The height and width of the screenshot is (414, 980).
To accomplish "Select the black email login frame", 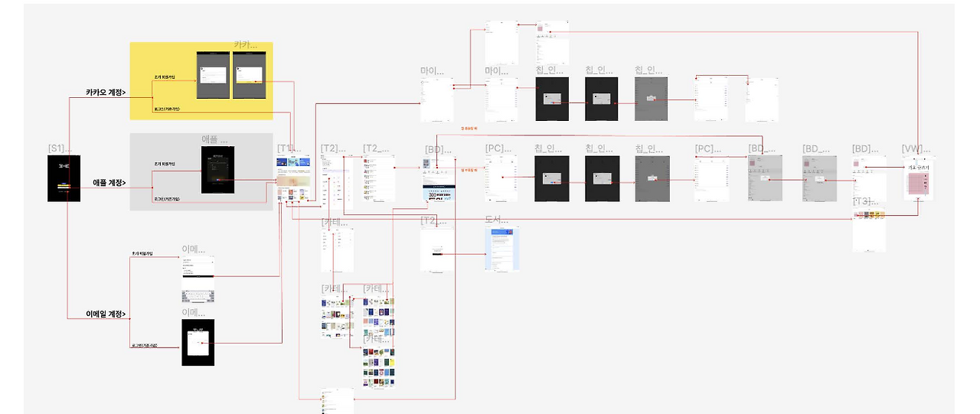I will pyautogui.click(x=198, y=342).
